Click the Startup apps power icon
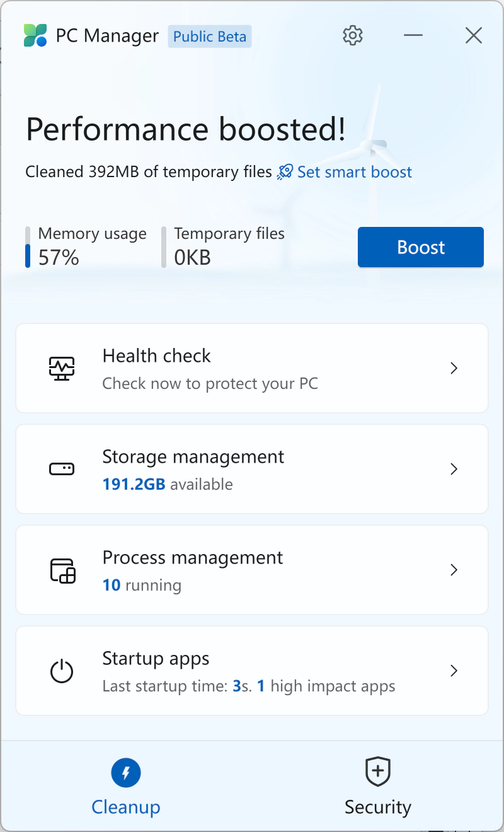The width and height of the screenshot is (504, 832). (x=62, y=671)
